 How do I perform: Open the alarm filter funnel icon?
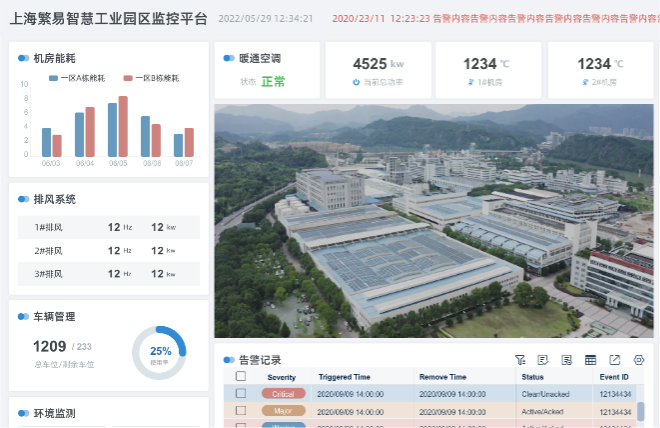coord(520,360)
